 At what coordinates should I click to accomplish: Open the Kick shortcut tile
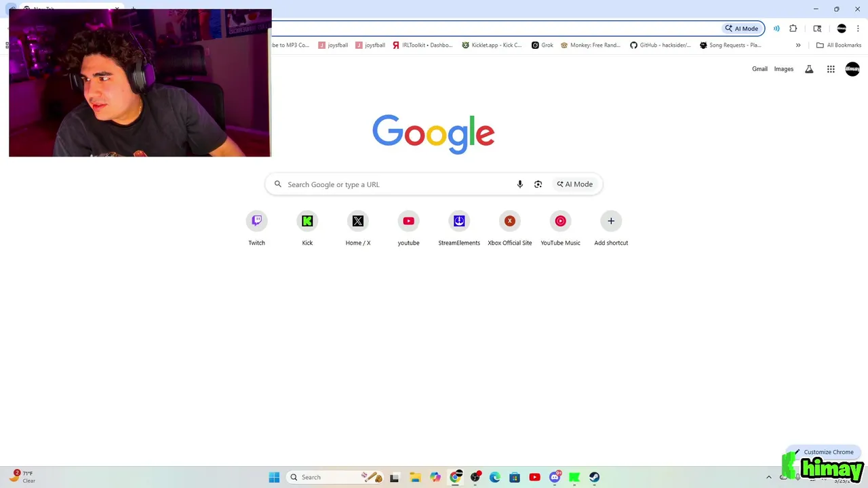click(307, 229)
